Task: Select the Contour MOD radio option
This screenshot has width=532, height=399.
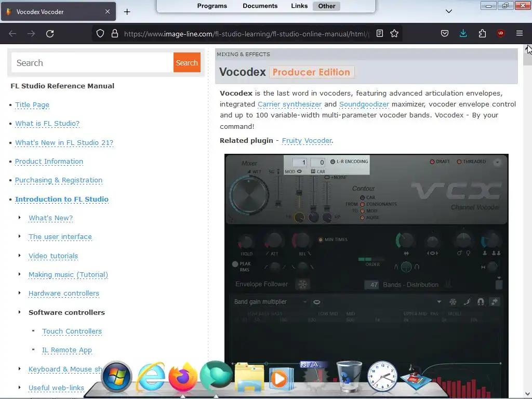Action: tap(362, 211)
